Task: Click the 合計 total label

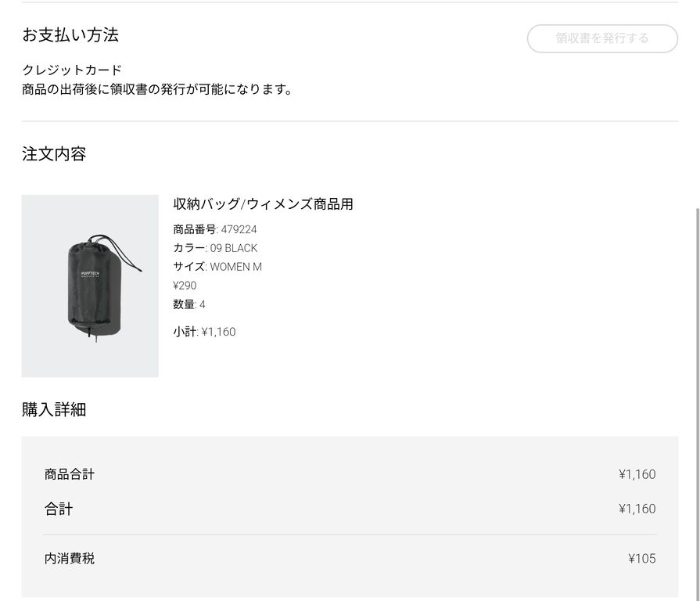Action: click(59, 509)
